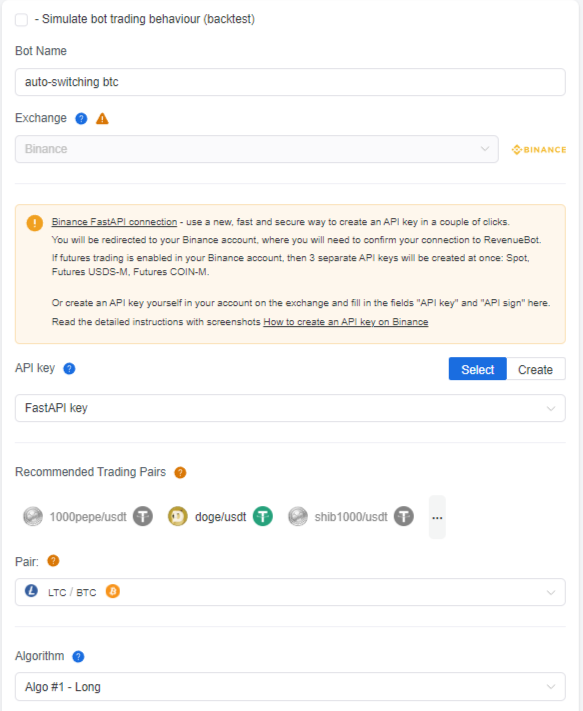Click the Recommended Trading Pairs help icon
The image size is (583, 711).
coord(180,472)
